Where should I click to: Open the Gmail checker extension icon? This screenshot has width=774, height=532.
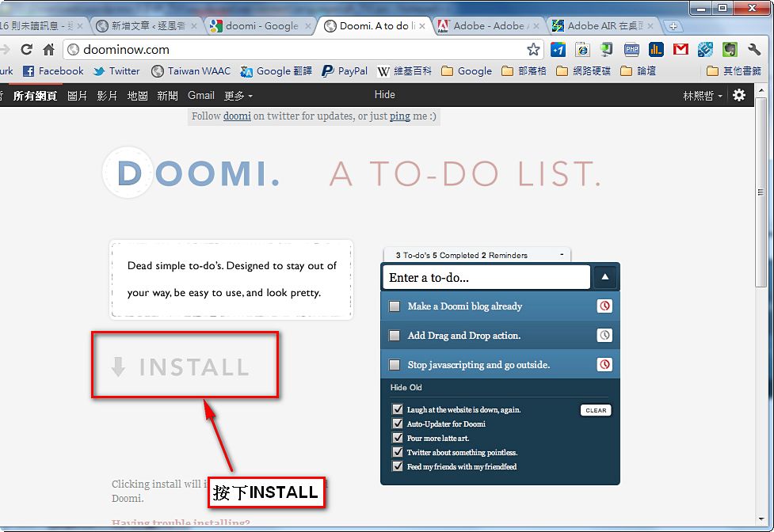[681, 49]
